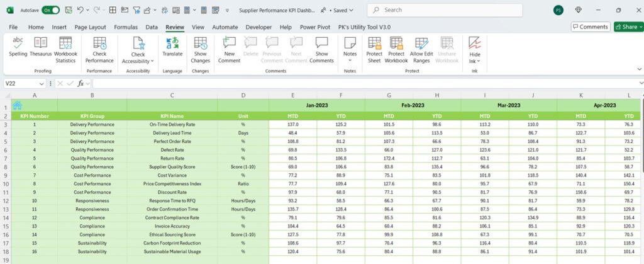This screenshot has width=644, height=264.
Task: Click Check Performance
Action: click(99, 50)
